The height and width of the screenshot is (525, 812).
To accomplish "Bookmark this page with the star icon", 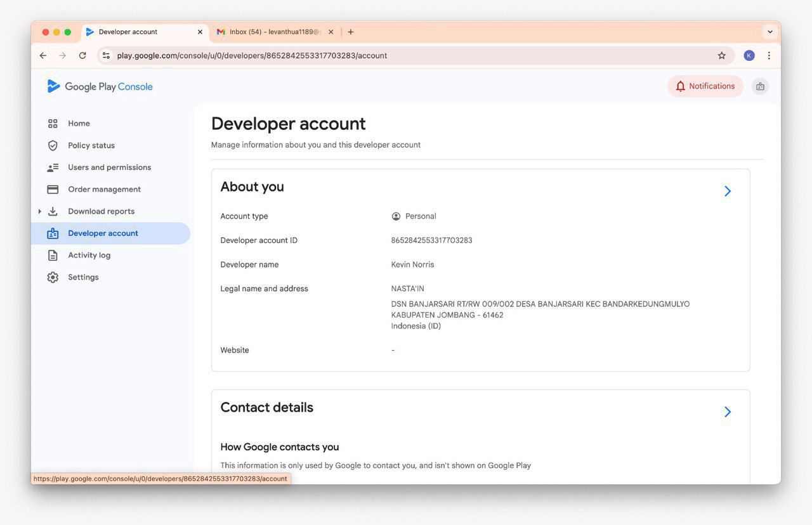I will (x=721, y=56).
